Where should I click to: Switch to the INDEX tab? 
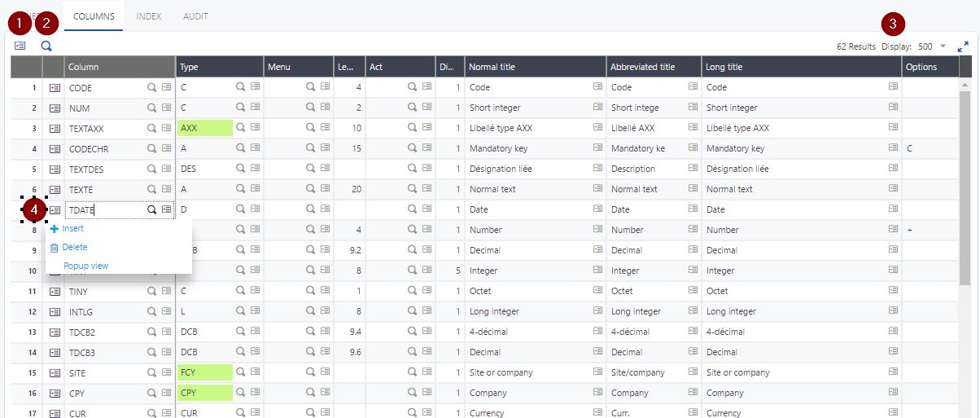point(148,16)
